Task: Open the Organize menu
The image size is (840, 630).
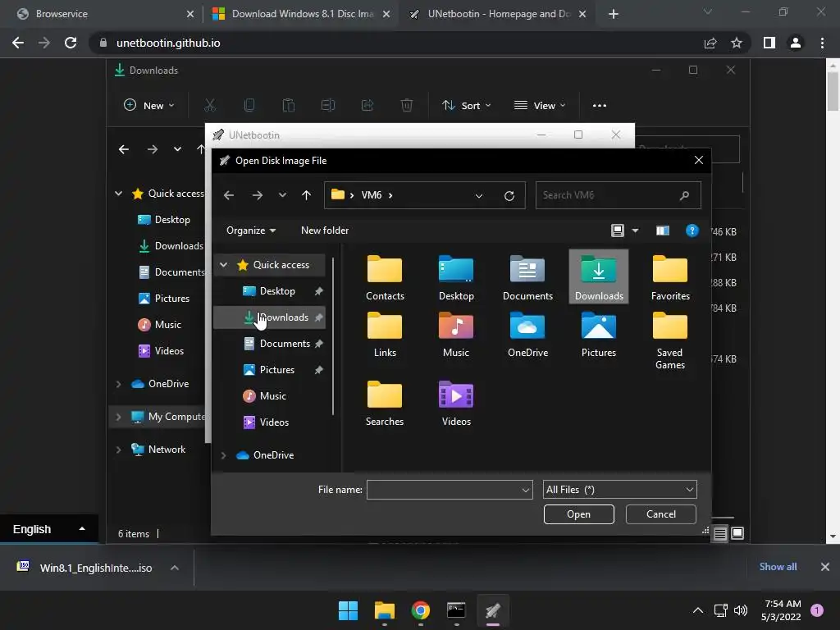Action: coord(251,231)
